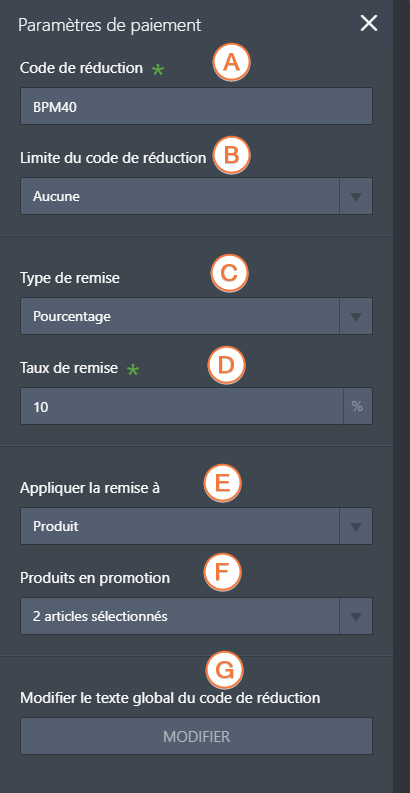Open the Limite du code de réduction dropdown

pos(197,196)
